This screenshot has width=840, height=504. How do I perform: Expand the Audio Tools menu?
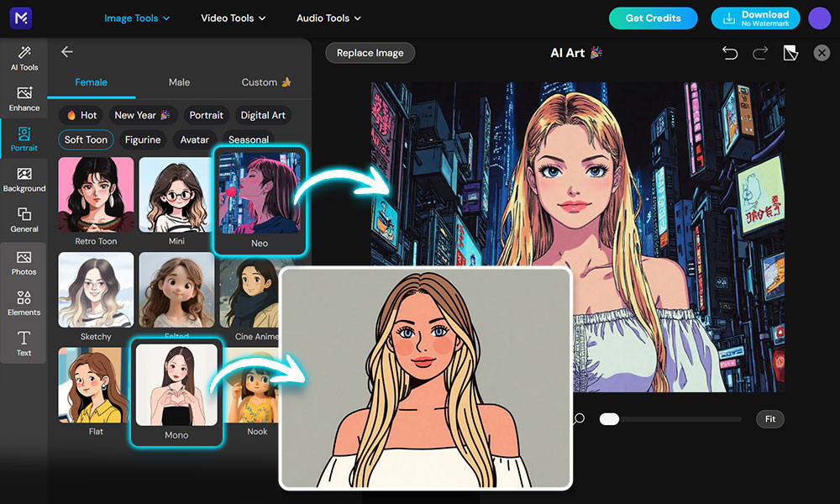328,18
